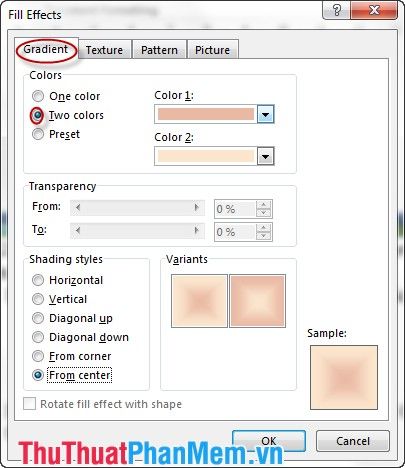Select the One color radio button
This screenshot has width=405, height=468.
click(x=38, y=96)
